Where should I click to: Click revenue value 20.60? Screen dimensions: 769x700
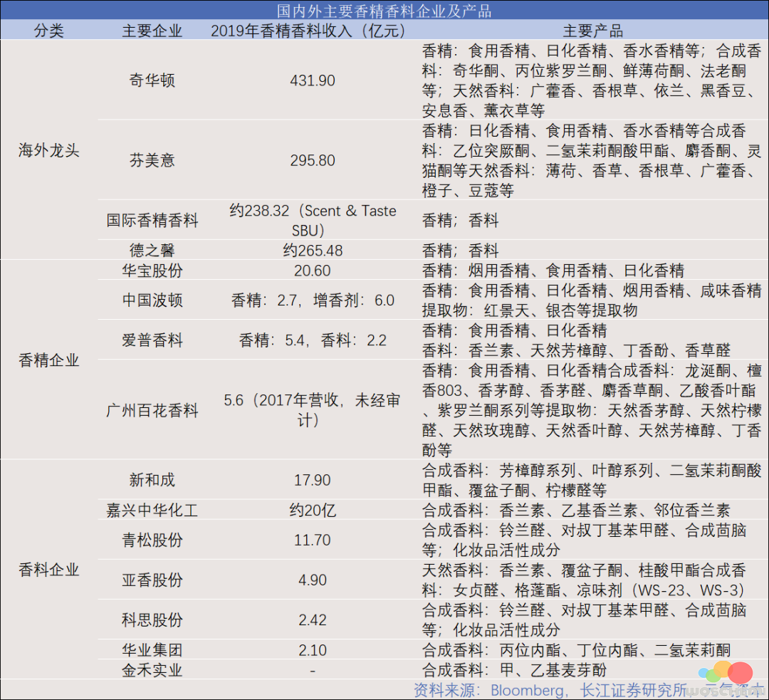[313, 271]
